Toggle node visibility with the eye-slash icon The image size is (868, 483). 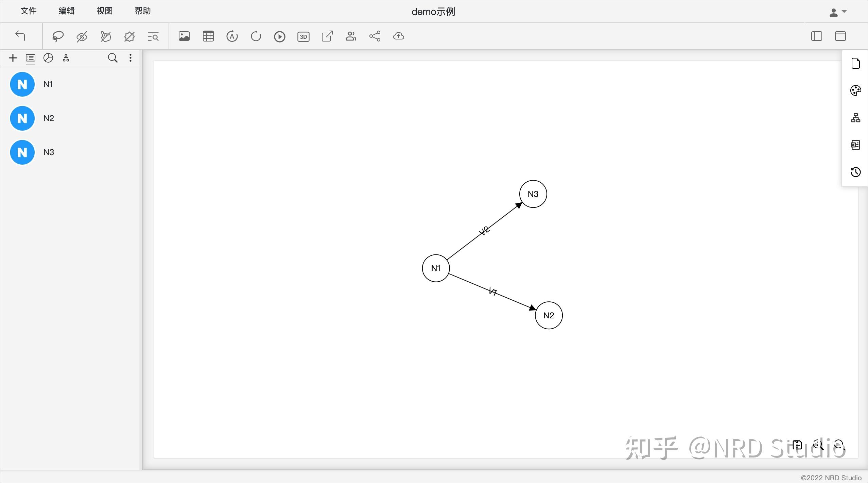82,36
